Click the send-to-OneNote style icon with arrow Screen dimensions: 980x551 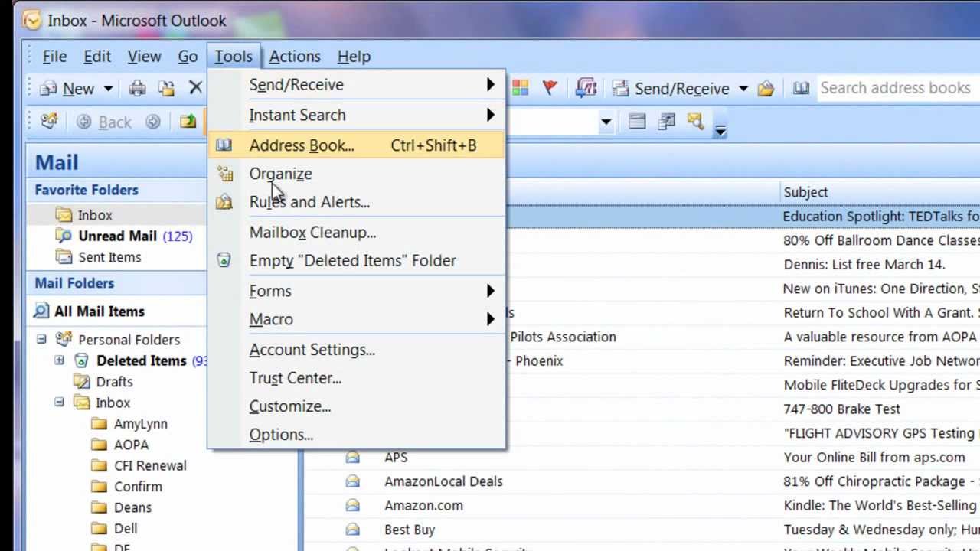click(586, 88)
